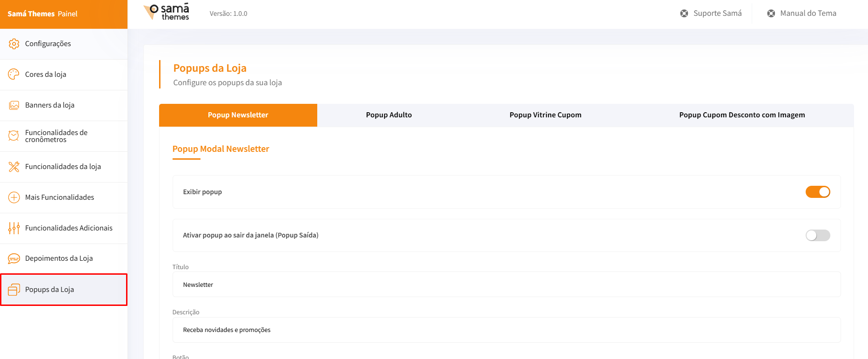
Task: Open the Popup Vitrine Cupom tab
Action: (x=546, y=115)
